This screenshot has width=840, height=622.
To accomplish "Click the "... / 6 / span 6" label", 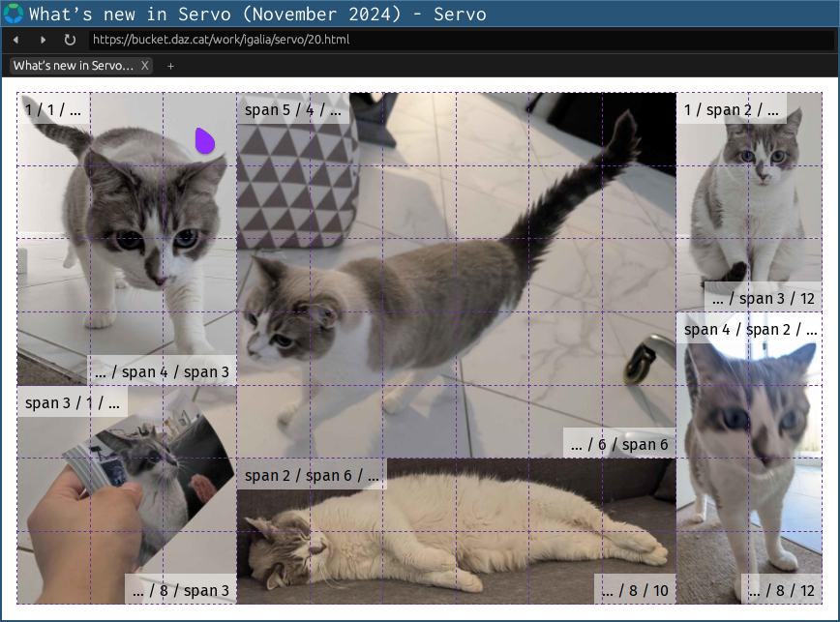I will pos(619,444).
